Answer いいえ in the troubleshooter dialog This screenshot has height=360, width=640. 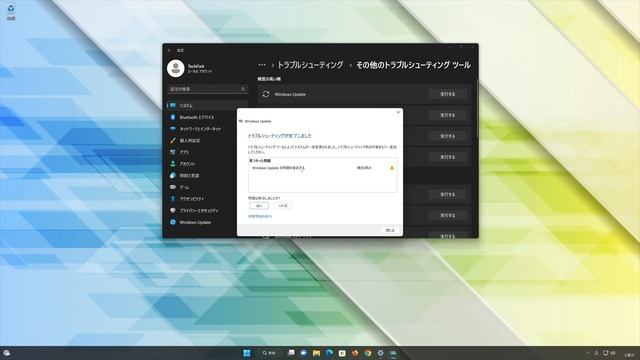[283, 206]
